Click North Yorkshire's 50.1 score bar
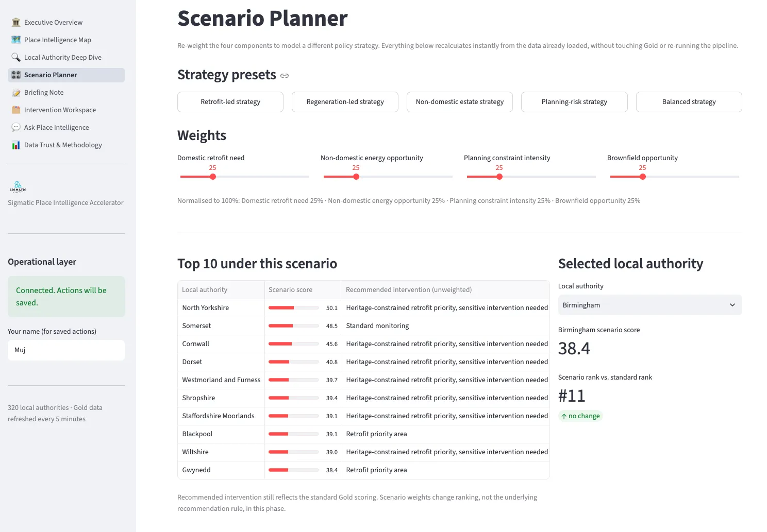 294,308
